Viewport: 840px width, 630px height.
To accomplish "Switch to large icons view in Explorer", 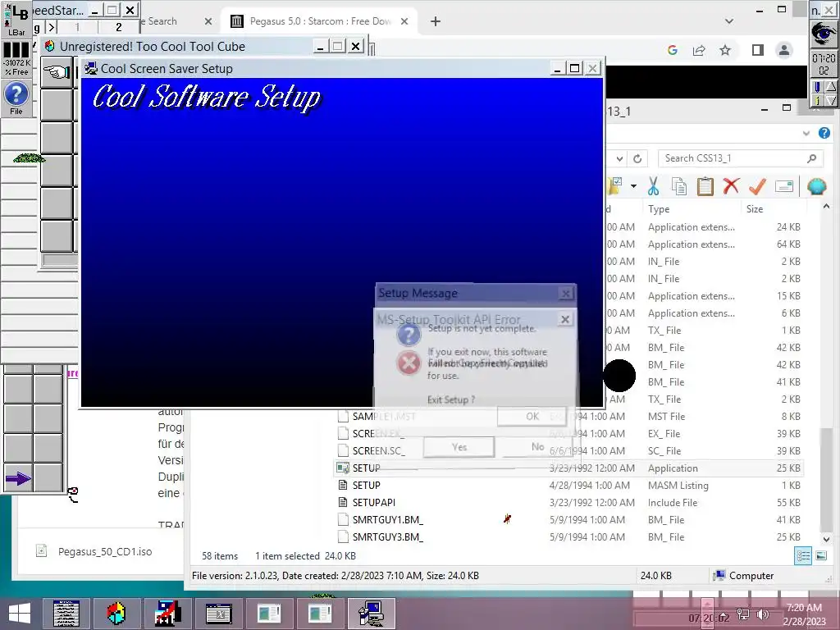I will click(x=821, y=556).
